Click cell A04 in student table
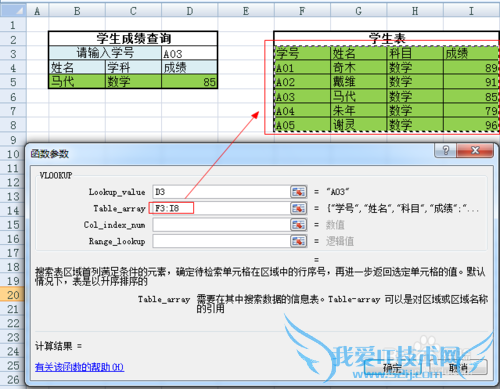Screen dimensions: 500x389 point(302,111)
